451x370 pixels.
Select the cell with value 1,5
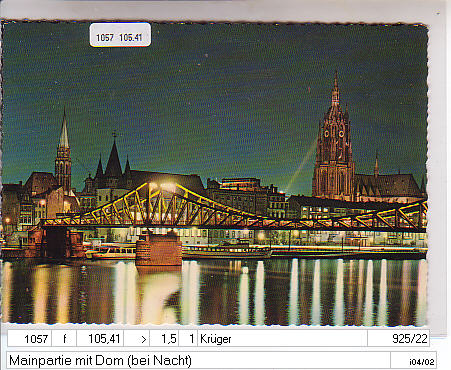pos(164,339)
